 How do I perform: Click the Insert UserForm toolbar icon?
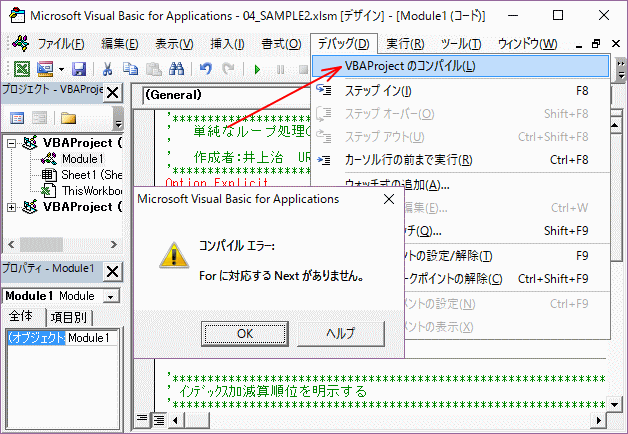[45, 69]
